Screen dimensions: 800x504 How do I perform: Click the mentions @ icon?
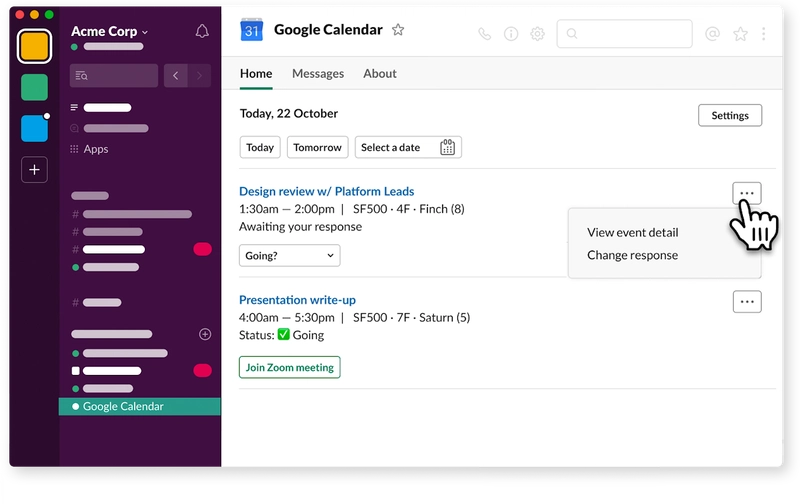click(712, 34)
